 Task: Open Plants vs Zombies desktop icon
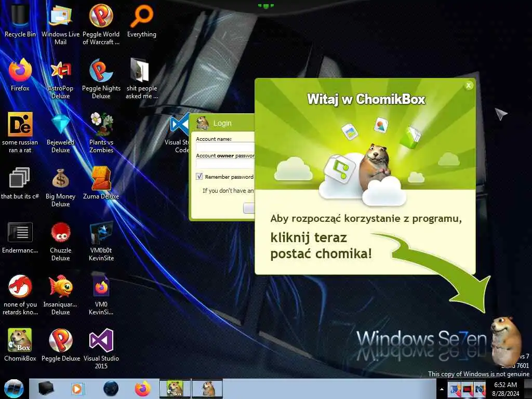101,132
